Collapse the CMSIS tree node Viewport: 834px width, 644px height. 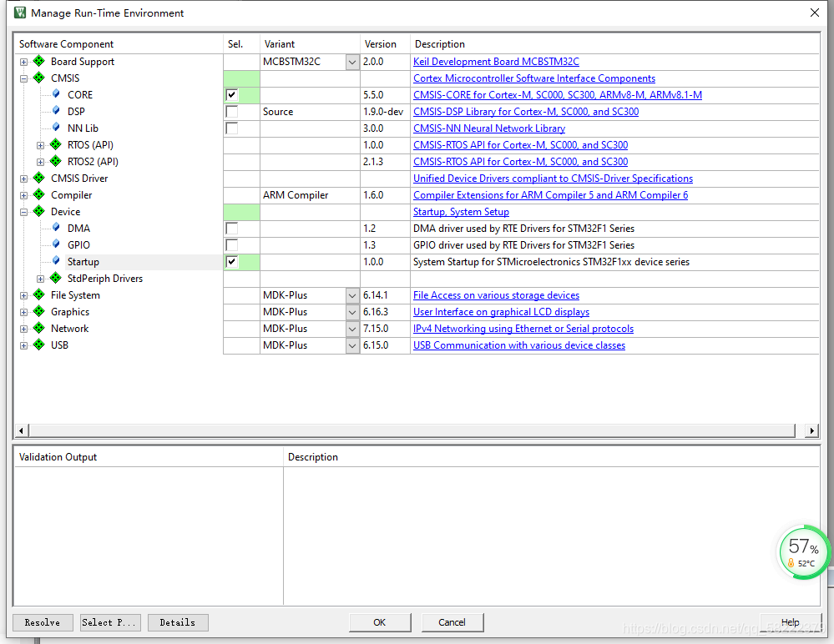pyautogui.click(x=24, y=78)
